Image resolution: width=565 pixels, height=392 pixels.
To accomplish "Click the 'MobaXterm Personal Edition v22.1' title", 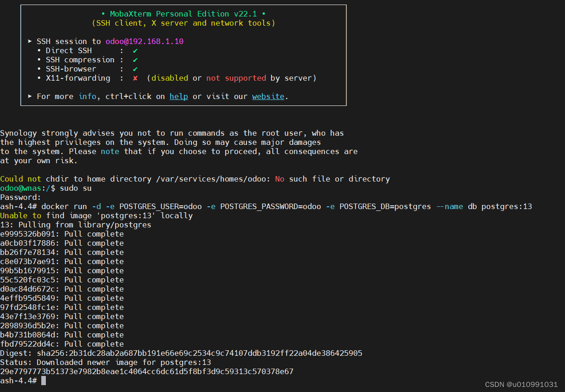I will point(183,14).
